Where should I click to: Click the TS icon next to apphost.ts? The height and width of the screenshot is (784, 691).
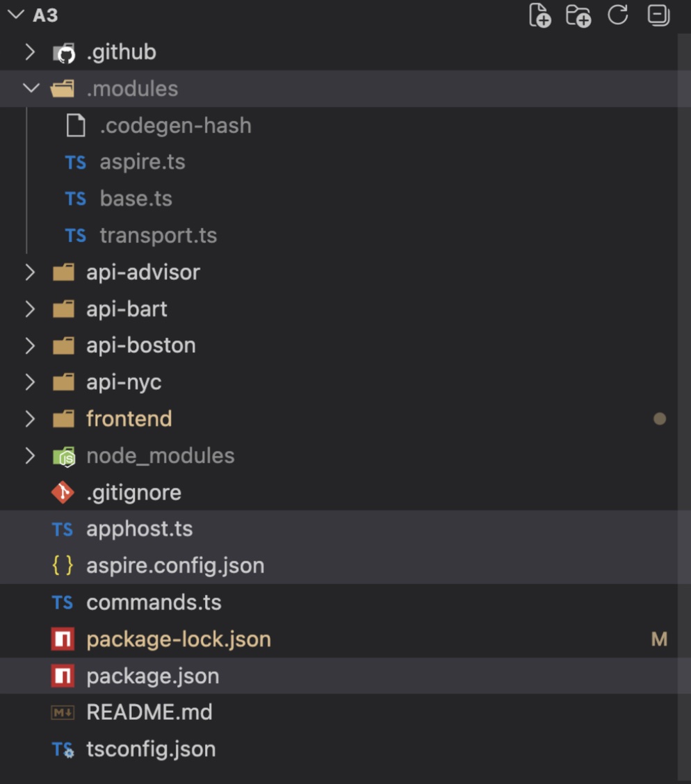coord(63,529)
